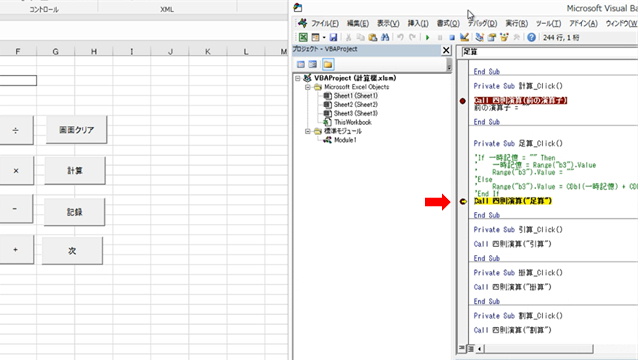Click the Paste clipboard icon
This screenshot has width=640, height=360.
point(372,38)
